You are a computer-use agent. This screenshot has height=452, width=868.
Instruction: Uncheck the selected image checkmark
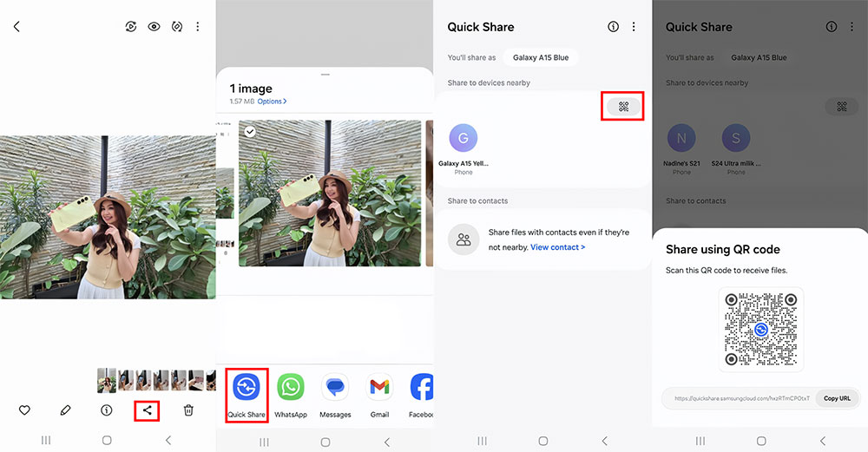pyautogui.click(x=250, y=131)
